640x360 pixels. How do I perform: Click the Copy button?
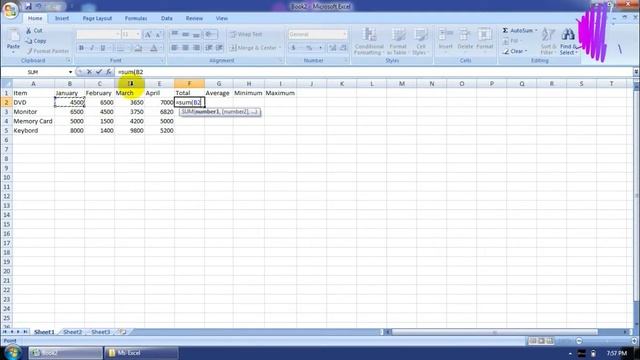point(36,41)
